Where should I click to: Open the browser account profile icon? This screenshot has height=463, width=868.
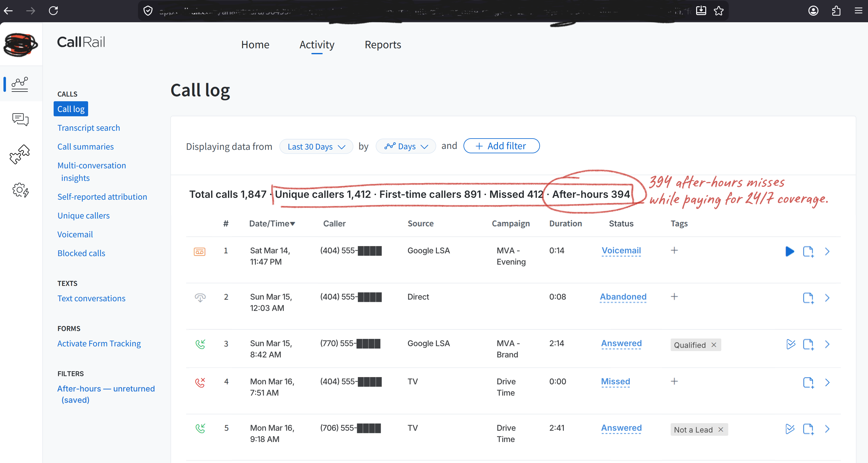point(813,11)
